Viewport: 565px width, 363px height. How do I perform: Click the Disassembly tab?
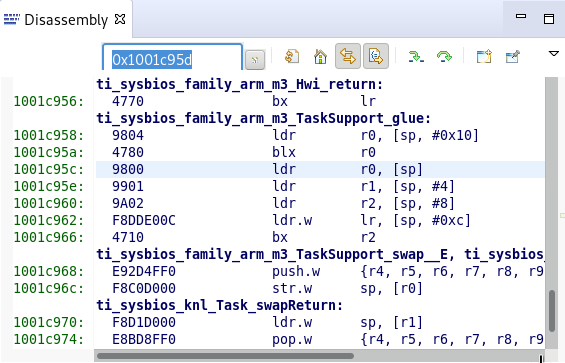(66, 19)
